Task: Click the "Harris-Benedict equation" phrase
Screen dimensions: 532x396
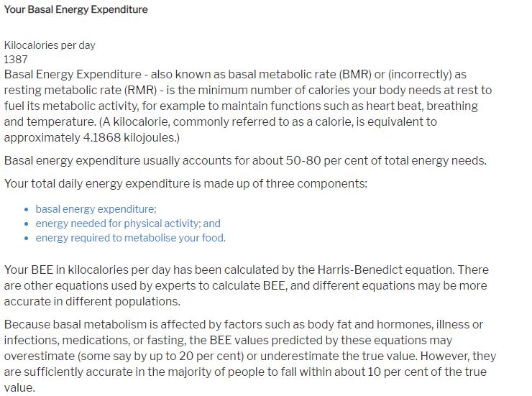Action: pyautogui.click(x=385, y=270)
